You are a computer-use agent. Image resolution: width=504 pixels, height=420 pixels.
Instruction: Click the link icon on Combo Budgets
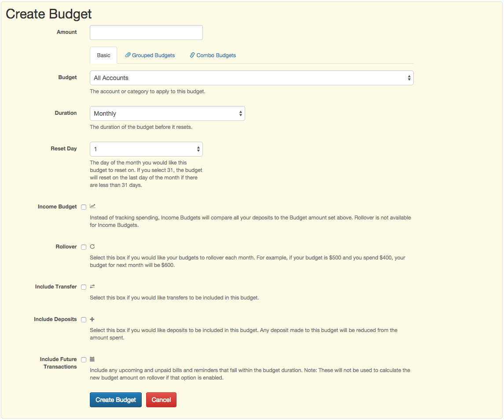pos(192,55)
